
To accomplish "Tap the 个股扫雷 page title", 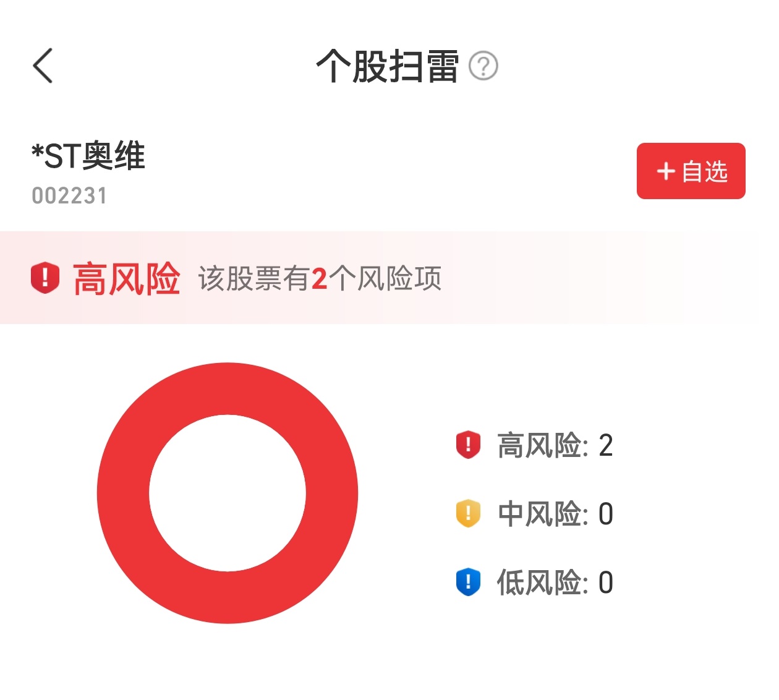I will coord(388,66).
